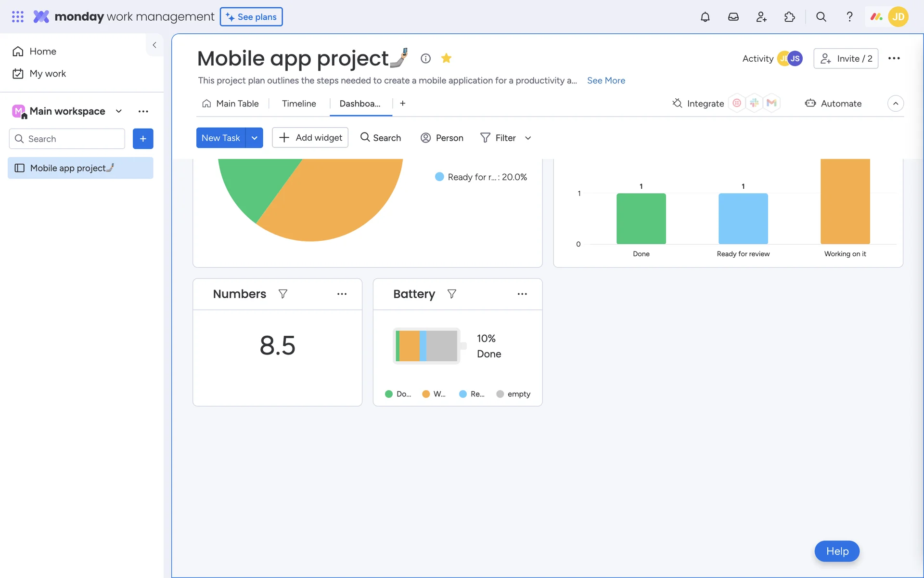The height and width of the screenshot is (578, 924).
Task: Expand the Main workspace dropdown
Action: coord(119,111)
